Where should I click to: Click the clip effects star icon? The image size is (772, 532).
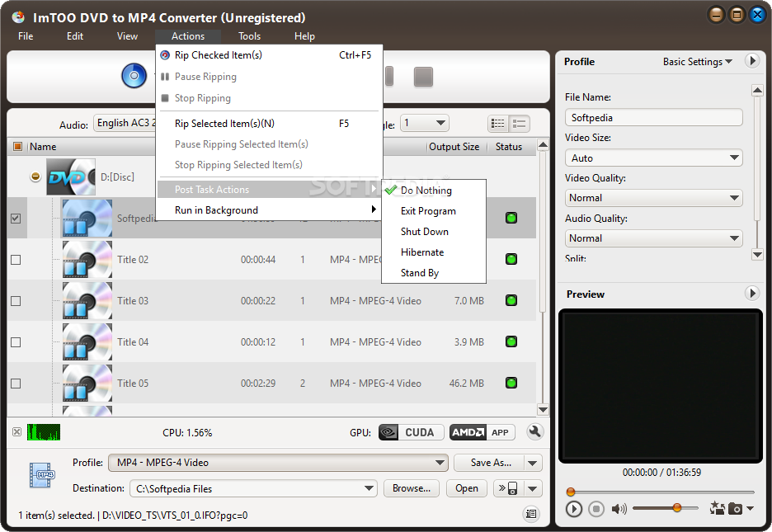click(x=718, y=508)
